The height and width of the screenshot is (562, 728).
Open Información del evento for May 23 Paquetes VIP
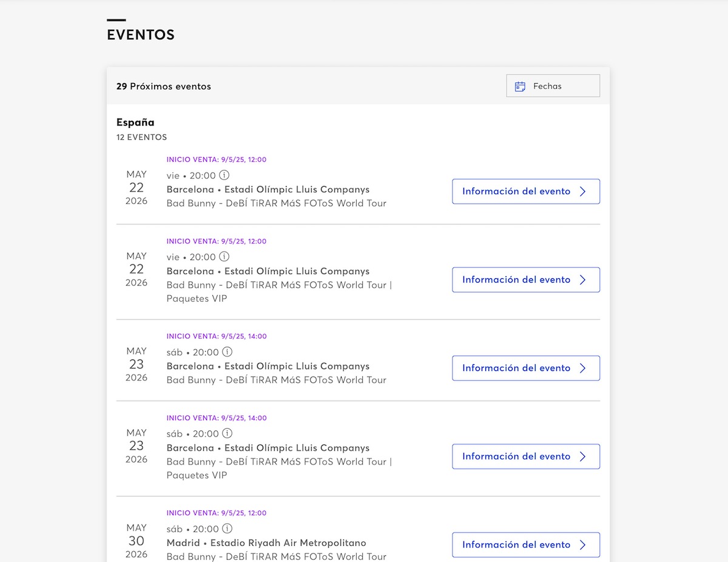[526, 457]
